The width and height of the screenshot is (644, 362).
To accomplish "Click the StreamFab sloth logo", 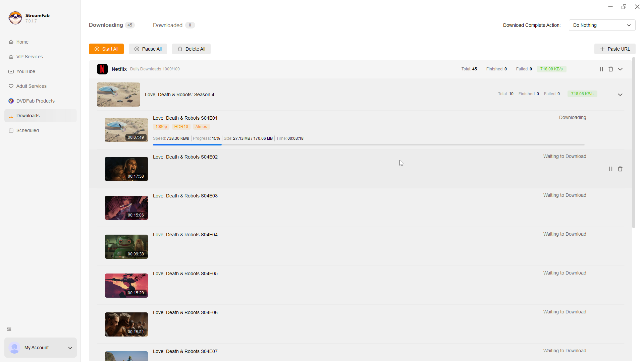I will pos(15,18).
